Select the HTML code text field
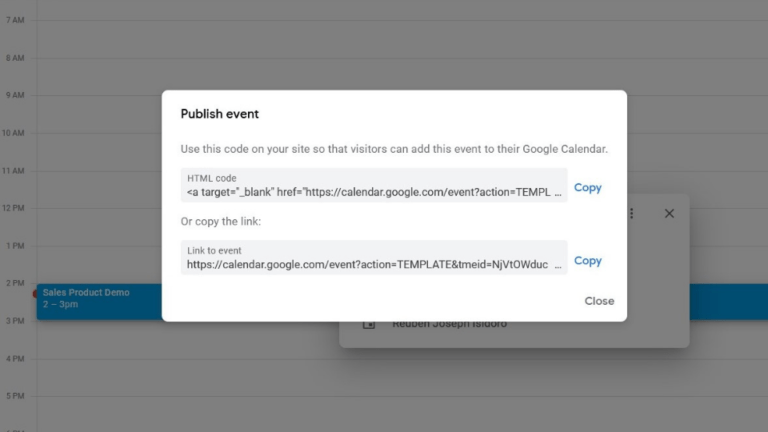Image resolution: width=768 pixels, height=432 pixels. coord(374,185)
